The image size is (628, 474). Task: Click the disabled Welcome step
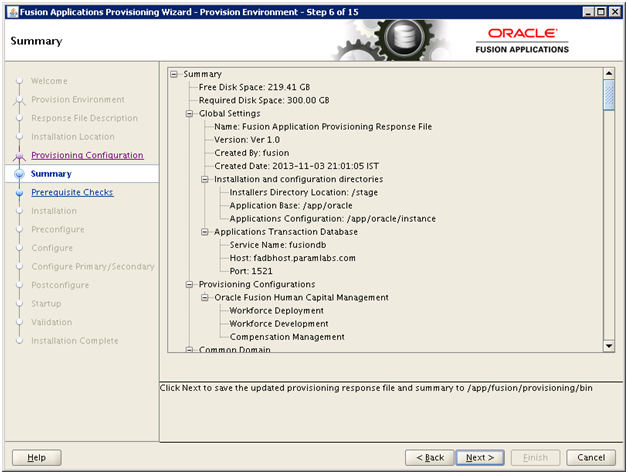[x=49, y=81]
